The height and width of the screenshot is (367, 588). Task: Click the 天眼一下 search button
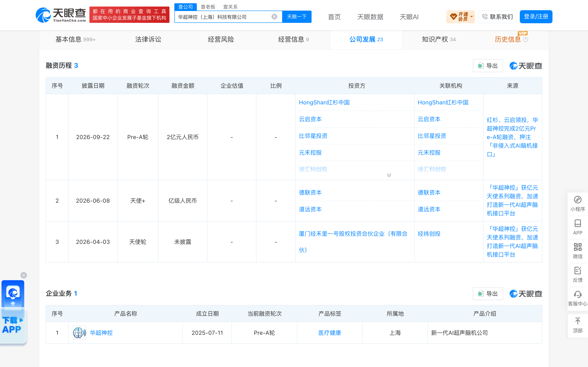pyautogui.click(x=297, y=17)
